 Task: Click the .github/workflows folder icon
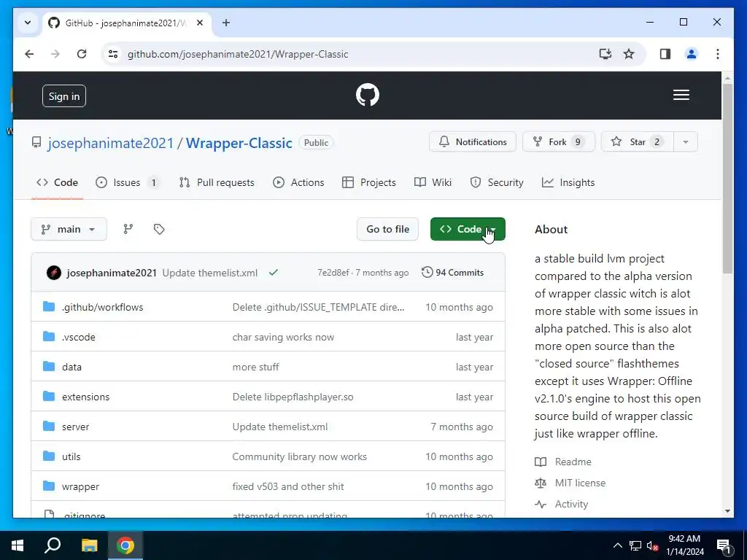[x=49, y=306]
